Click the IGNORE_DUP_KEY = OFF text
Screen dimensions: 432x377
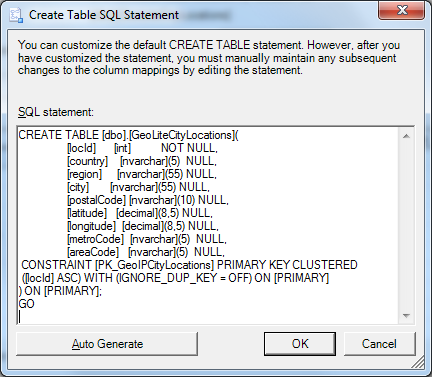coord(183,278)
